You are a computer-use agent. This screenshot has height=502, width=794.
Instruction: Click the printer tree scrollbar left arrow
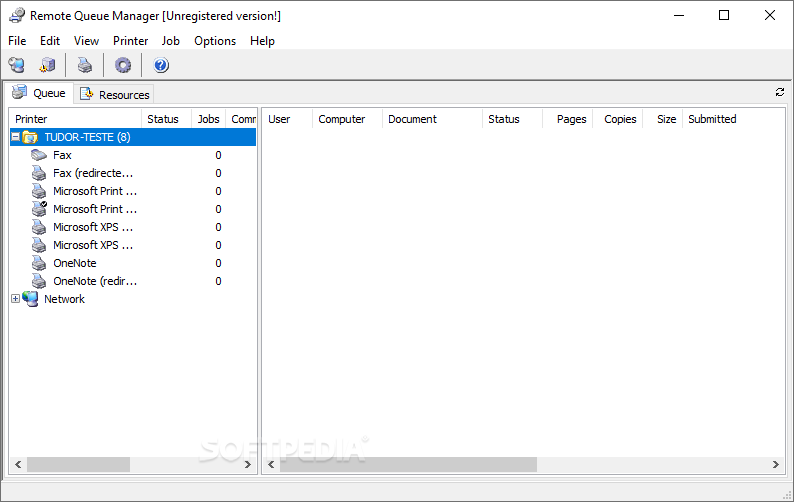pos(18,465)
